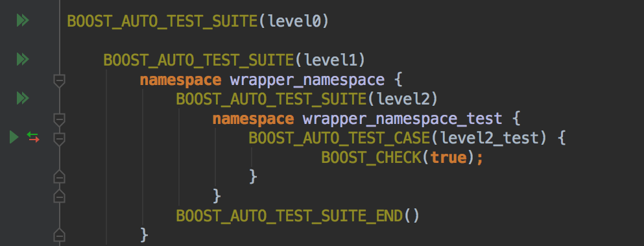Run the level2_test case with the green play icon
The width and height of the screenshot is (644, 246).
click(14, 137)
